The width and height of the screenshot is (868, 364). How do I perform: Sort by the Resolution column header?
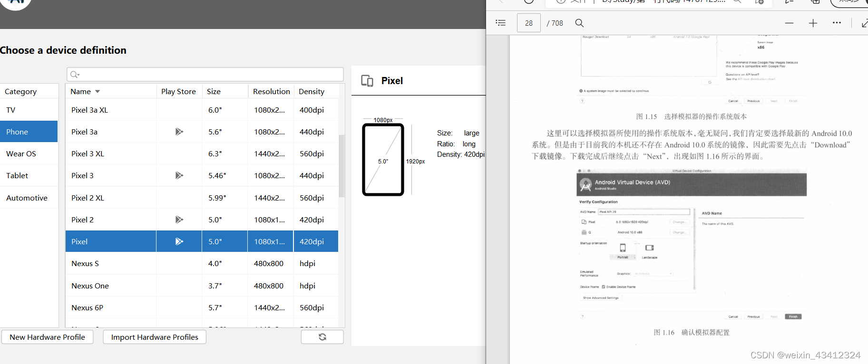pyautogui.click(x=271, y=91)
